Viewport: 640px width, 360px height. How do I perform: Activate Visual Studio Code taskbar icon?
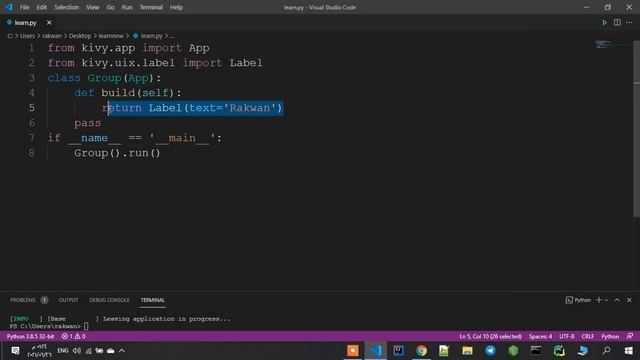pyautogui.click(x=376, y=351)
